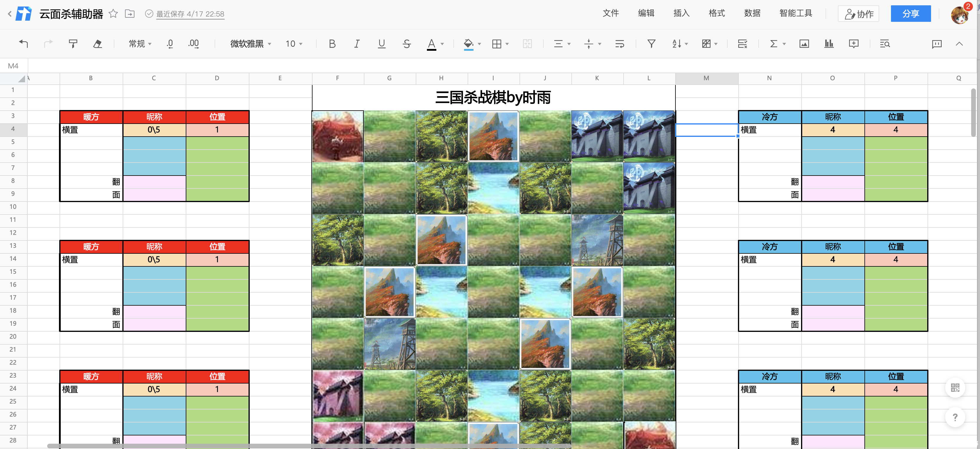Toggle underline formatting
980x449 pixels.
(382, 44)
